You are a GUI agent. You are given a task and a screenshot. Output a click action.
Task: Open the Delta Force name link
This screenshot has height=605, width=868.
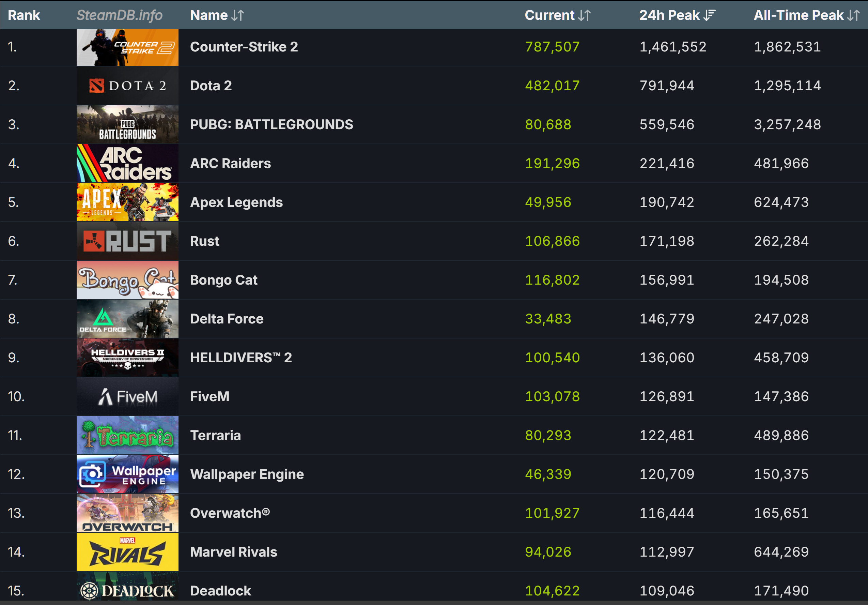click(227, 319)
